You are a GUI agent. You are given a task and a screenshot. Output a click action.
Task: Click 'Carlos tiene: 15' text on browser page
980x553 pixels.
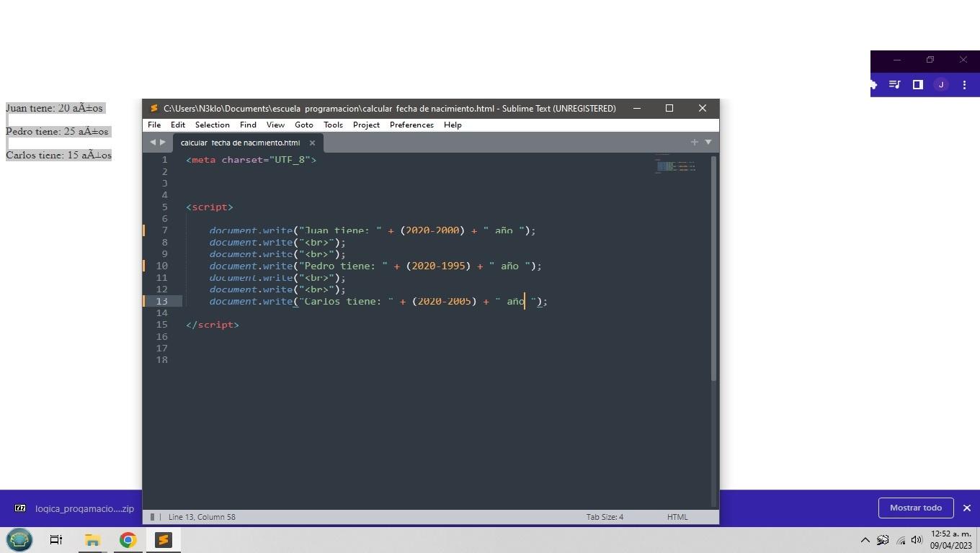[x=43, y=155]
